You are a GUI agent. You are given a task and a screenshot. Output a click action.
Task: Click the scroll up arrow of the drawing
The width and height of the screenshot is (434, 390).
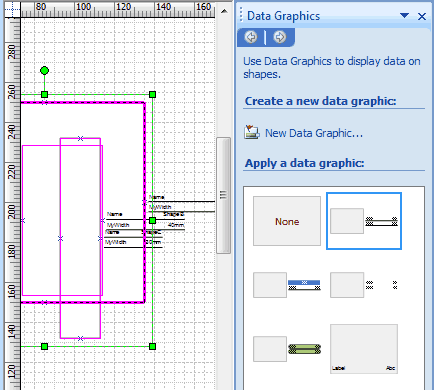tap(224, 11)
